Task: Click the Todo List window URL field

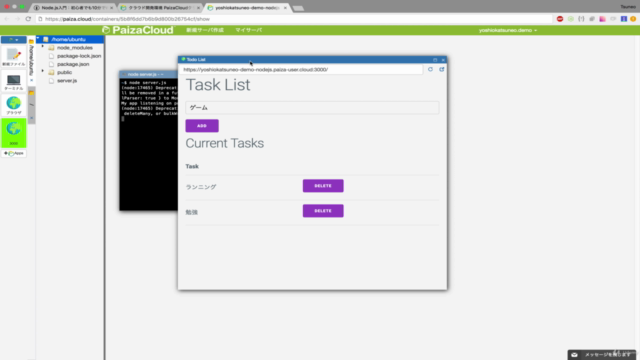Action: point(301,70)
